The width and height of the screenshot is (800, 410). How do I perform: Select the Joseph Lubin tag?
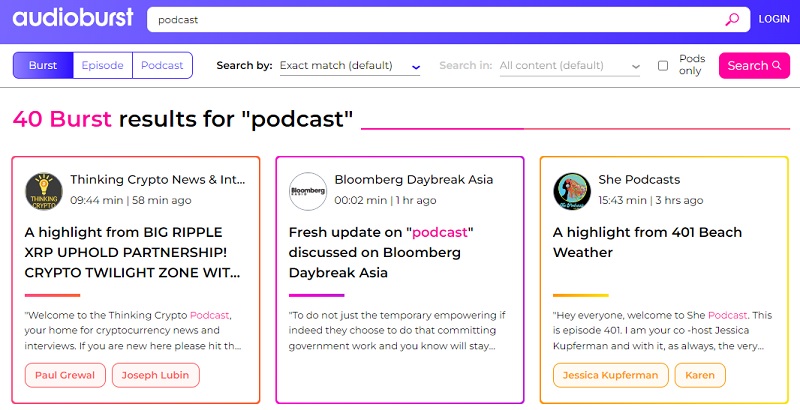click(156, 375)
